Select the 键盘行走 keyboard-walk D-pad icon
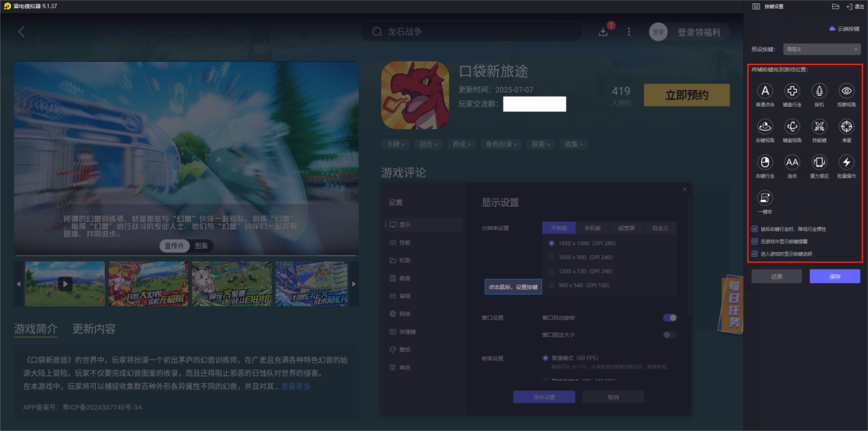 click(x=792, y=91)
